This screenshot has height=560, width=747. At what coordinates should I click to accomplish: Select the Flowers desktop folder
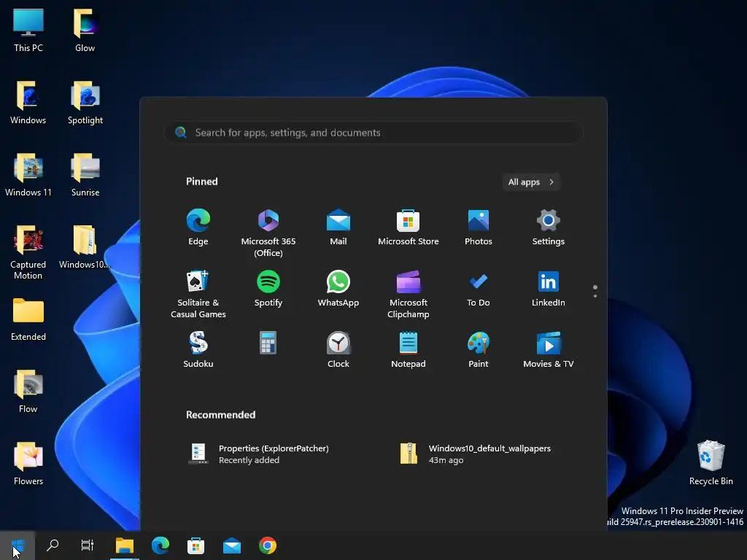click(x=28, y=464)
